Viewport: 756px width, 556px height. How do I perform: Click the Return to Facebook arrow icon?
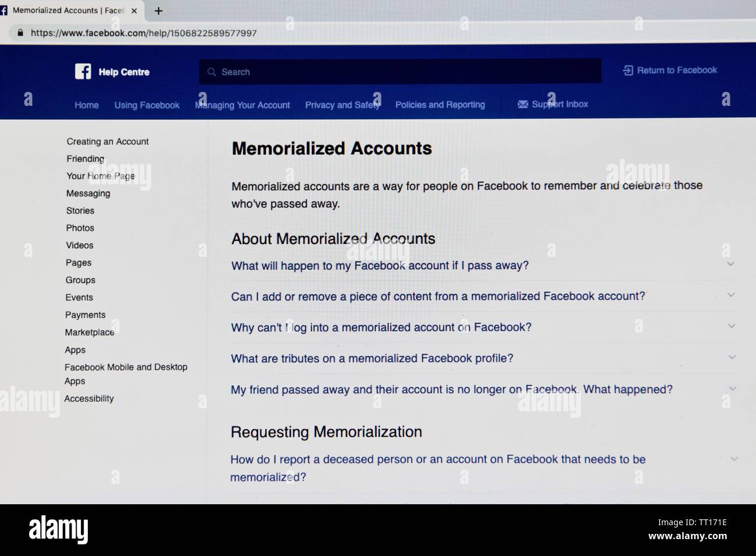628,70
